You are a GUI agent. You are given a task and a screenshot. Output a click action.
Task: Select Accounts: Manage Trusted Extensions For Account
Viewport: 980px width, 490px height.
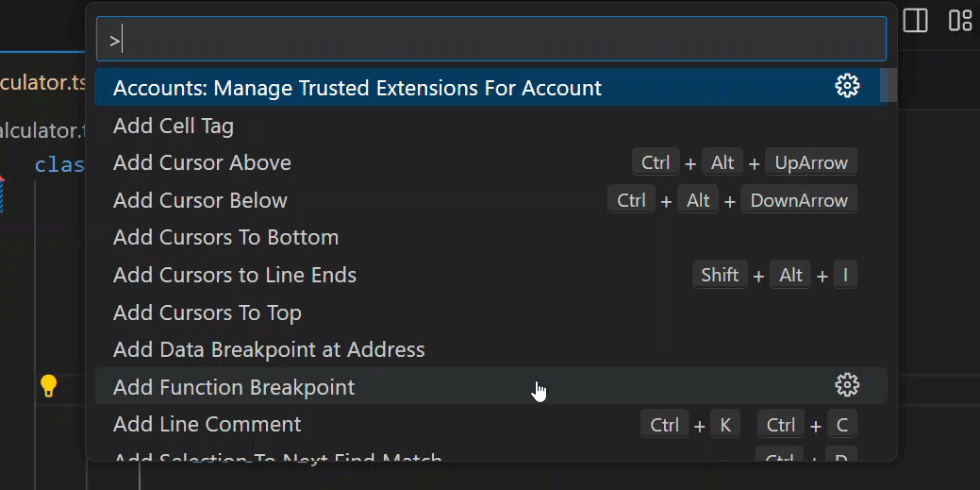(357, 88)
